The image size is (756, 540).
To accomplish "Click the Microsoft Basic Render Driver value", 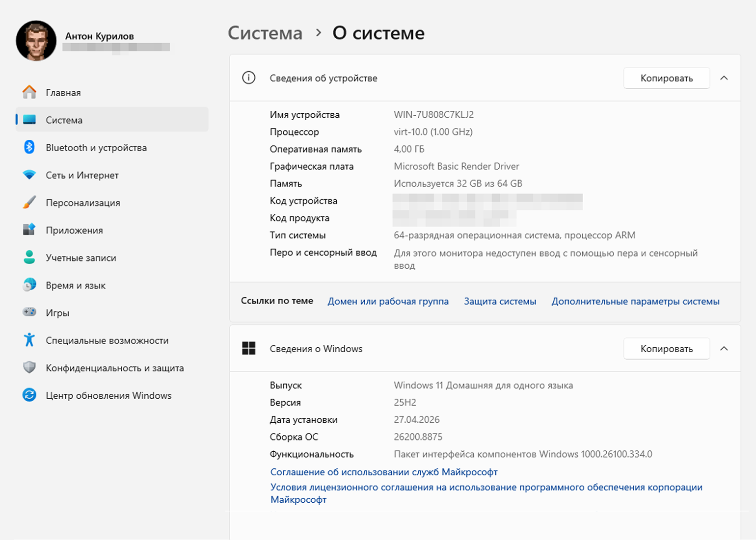I will click(x=456, y=166).
